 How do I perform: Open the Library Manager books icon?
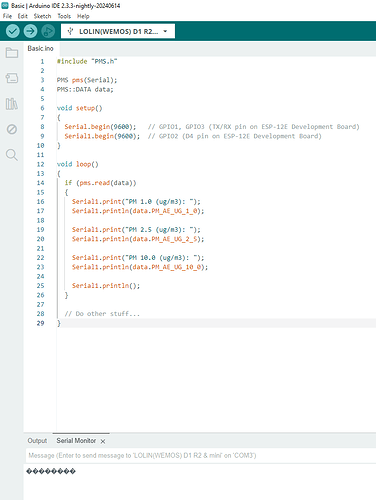[x=12, y=104]
